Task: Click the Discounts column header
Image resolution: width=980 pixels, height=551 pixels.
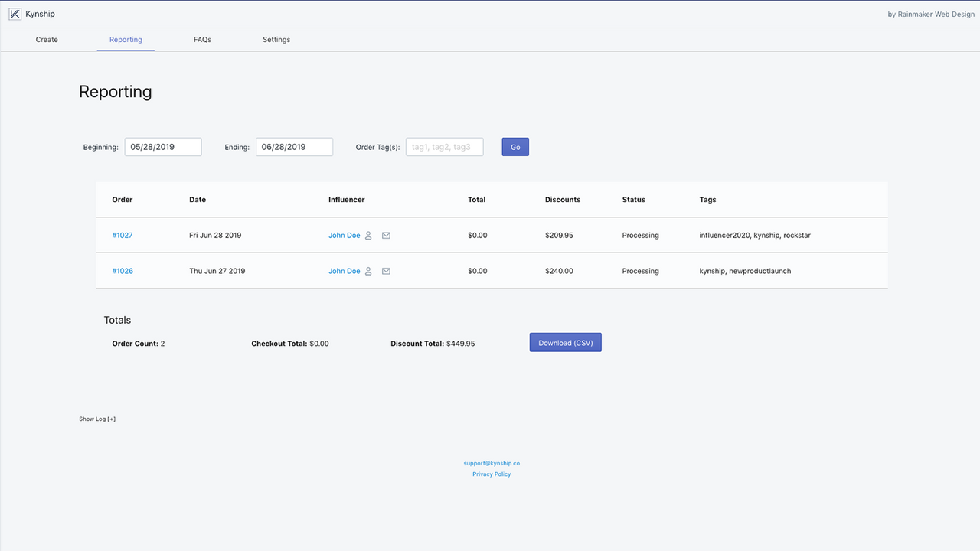Action: pyautogui.click(x=563, y=200)
